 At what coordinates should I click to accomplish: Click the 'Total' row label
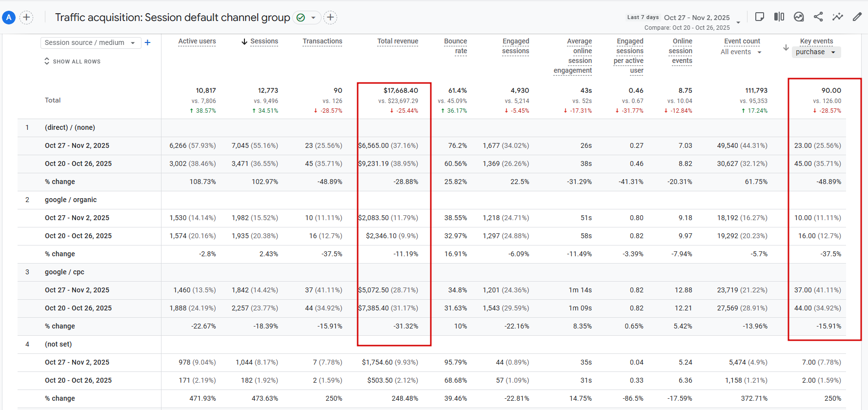click(x=53, y=101)
